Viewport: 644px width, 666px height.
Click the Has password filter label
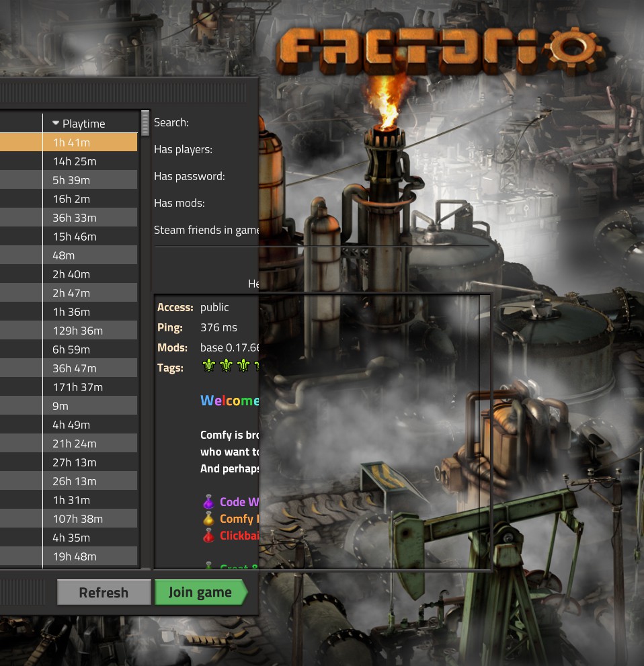190,176
